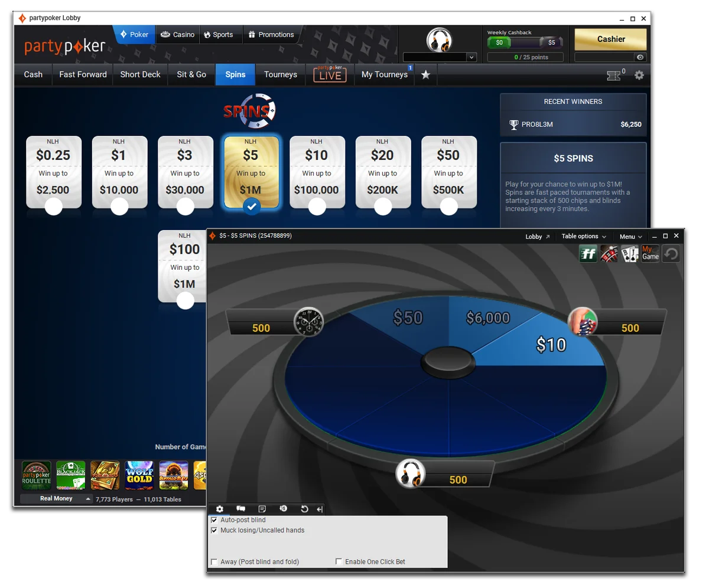
Task: Open the My Game icon in the table window
Action: point(651,254)
